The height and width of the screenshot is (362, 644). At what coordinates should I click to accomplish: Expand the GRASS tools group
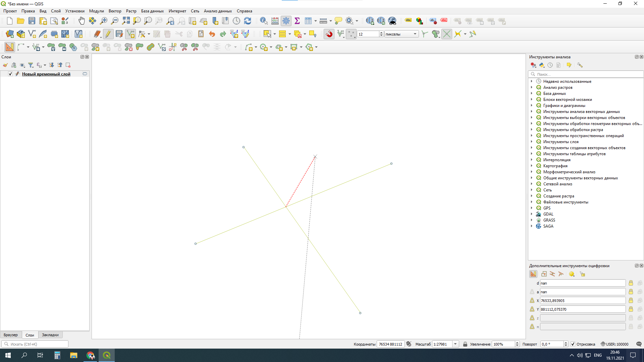[532, 220]
